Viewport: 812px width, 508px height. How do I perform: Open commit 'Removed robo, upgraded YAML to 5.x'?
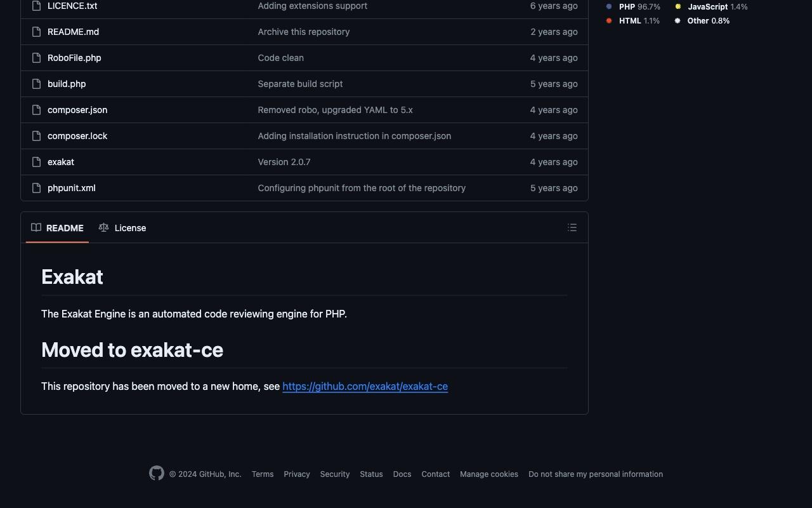click(x=335, y=110)
